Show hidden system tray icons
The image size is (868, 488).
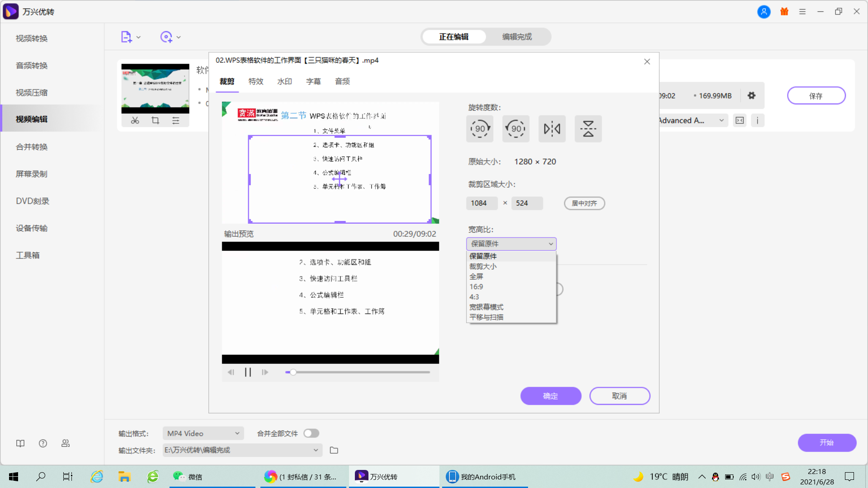[702, 477]
